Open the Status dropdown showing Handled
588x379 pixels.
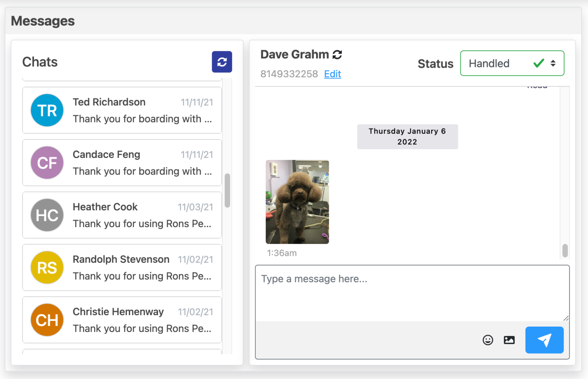pyautogui.click(x=512, y=63)
